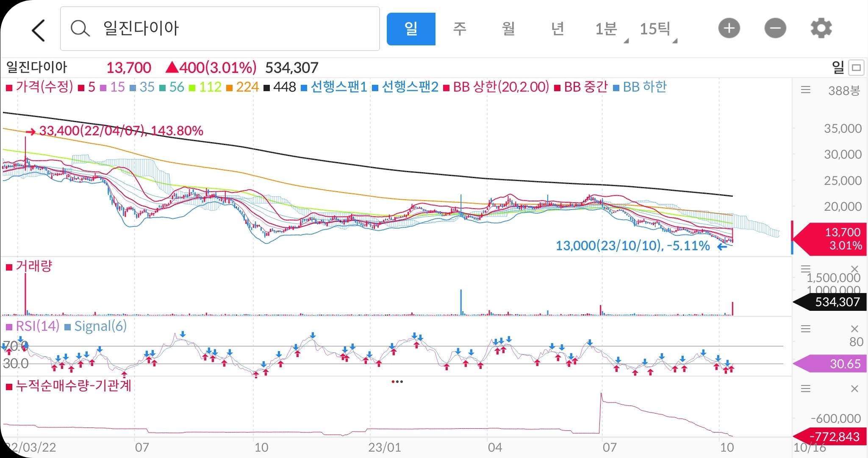Screen dimensions: 868x458
Task: Click the 20,000 price axis label
Action: (x=843, y=207)
